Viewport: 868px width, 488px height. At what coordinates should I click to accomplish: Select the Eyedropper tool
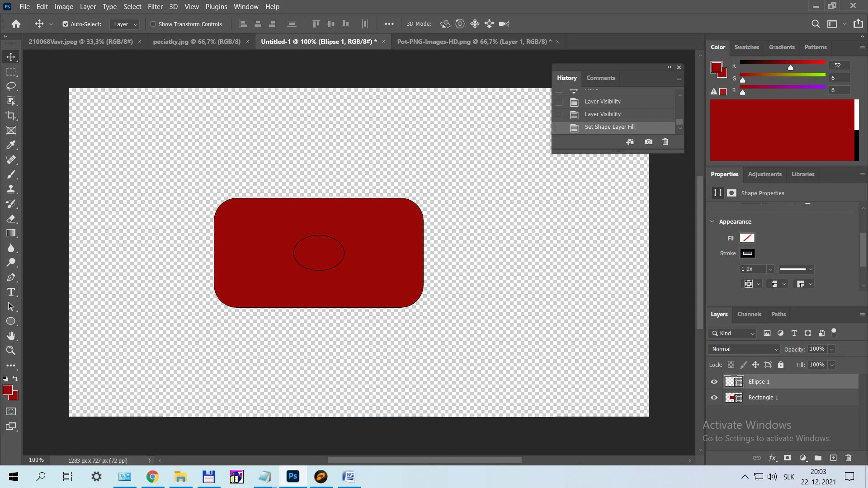pyautogui.click(x=11, y=145)
